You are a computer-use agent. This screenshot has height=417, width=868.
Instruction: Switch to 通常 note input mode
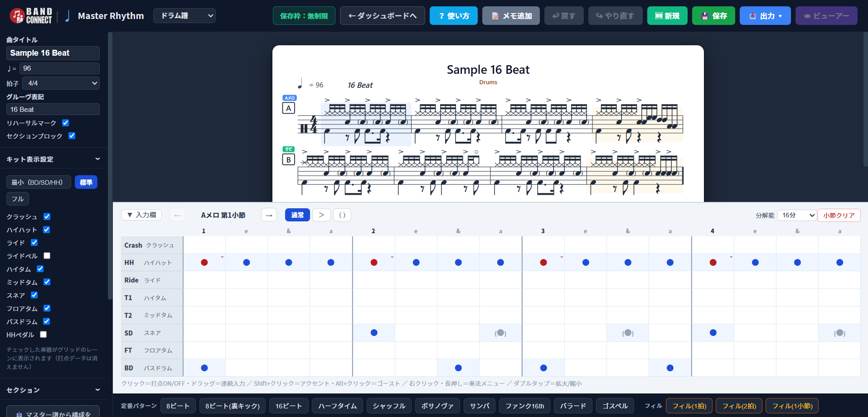point(297,215)
